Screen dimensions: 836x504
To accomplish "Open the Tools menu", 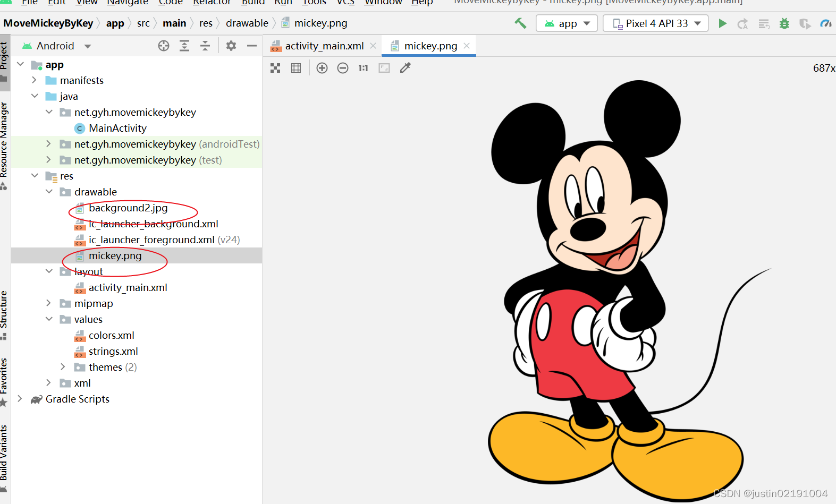I will [x=314, y=2].
